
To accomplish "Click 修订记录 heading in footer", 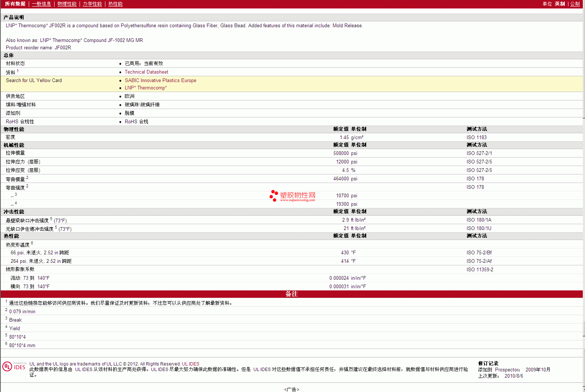I will pos(488,364).
